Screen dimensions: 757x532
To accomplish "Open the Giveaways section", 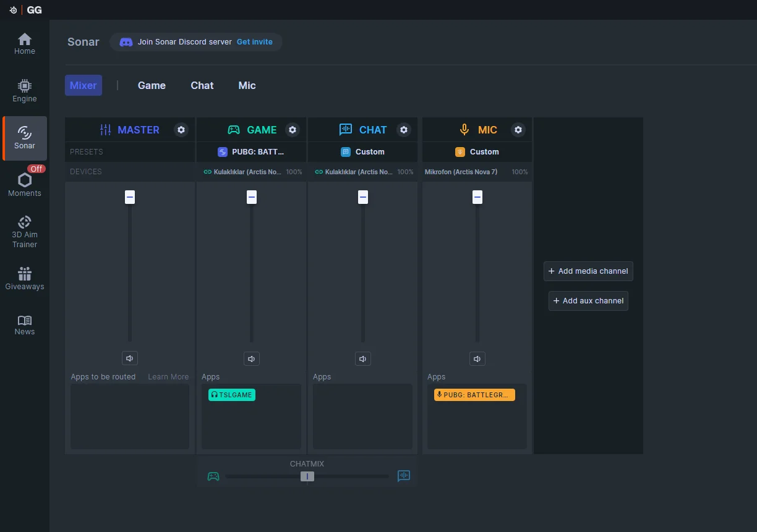I will pyautogui.click(x=25, y=279).
